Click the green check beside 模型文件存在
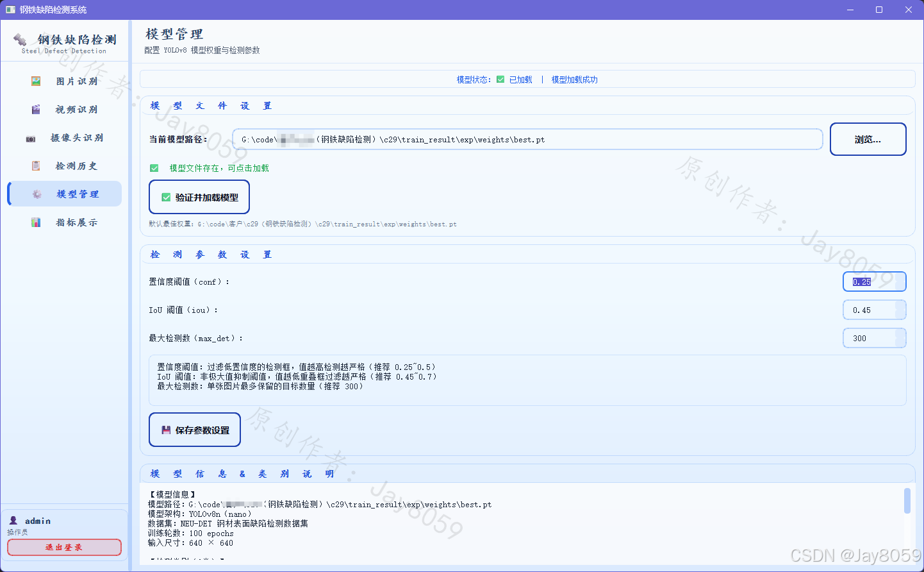Screen dimensions: 924x572 [x=154, y=168]
